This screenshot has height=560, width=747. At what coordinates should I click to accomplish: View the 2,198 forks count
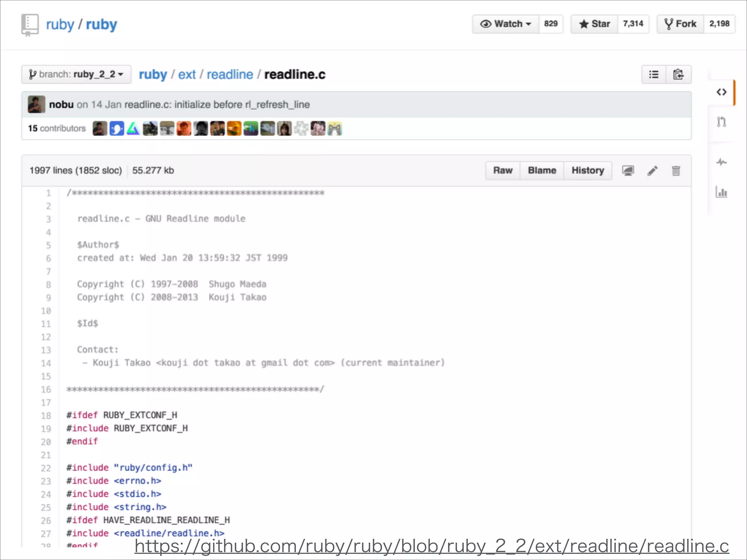pos(719,24)
